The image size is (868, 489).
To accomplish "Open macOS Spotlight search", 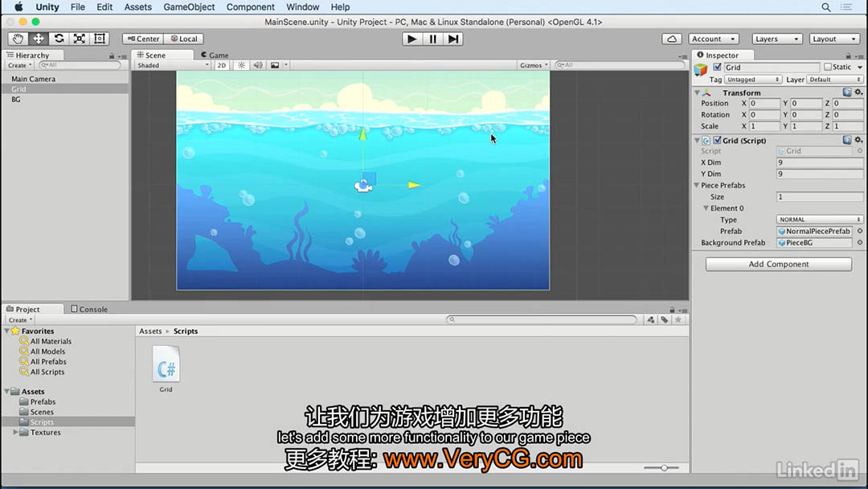I will [826, 7].
